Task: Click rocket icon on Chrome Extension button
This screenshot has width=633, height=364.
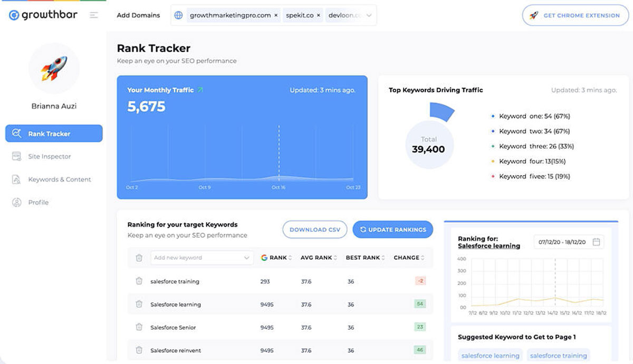Action: tap(534, 15)
